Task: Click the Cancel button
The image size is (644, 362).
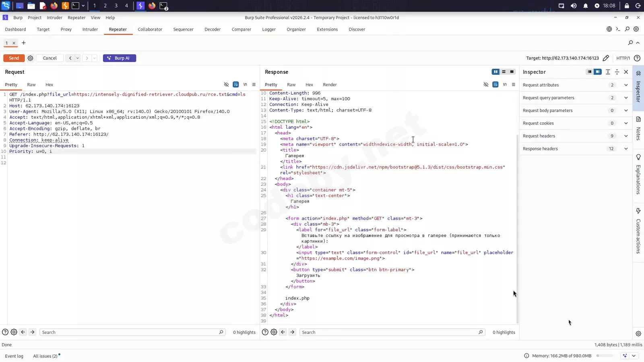Action: (50, 58)
